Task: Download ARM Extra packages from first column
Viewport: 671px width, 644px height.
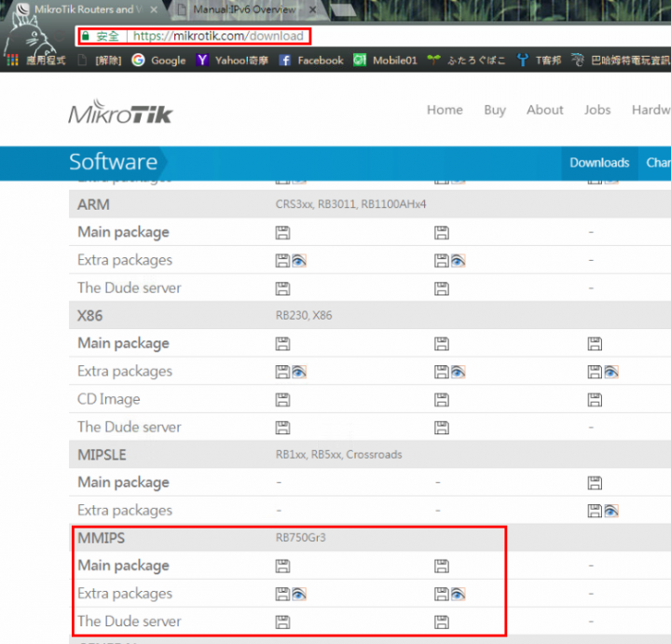Action: [x=282, y=261]
